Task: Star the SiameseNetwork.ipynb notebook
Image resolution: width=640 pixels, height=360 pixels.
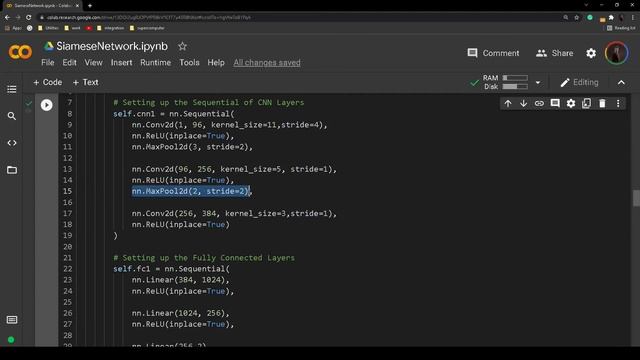Action: click(182, 47)
